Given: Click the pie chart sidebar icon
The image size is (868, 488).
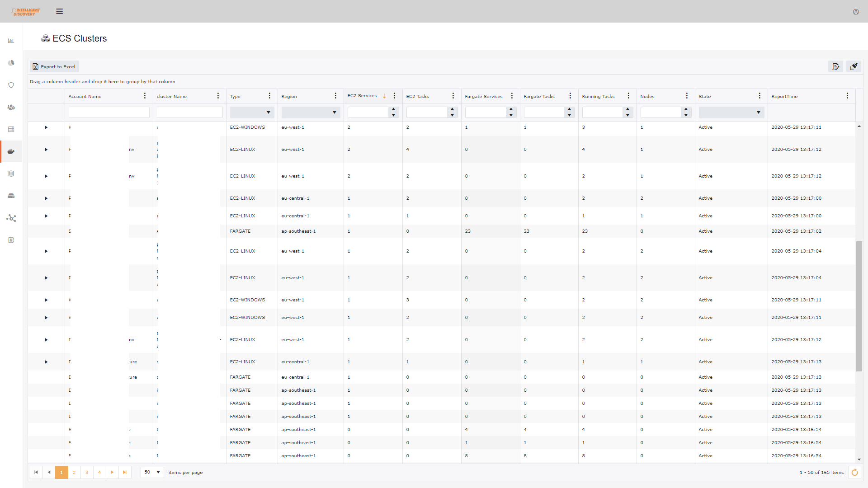Looking at the screenshot, I should coord(11,63).
